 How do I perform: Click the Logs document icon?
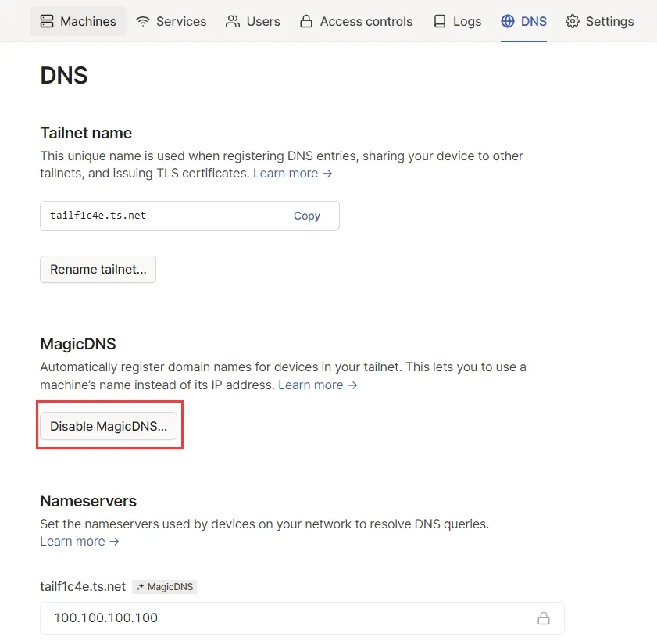[438, 21]
